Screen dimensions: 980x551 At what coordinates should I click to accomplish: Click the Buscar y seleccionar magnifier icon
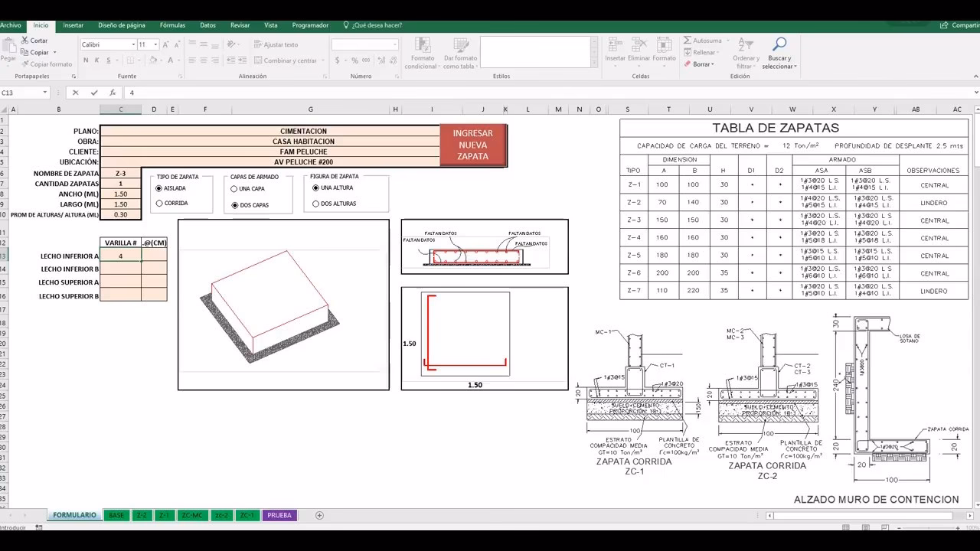pos(779,44)
